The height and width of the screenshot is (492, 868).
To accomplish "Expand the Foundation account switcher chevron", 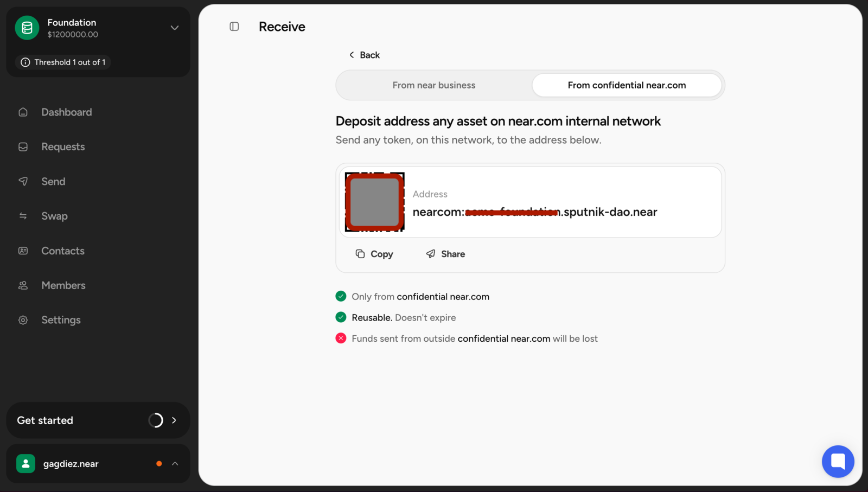I will [x=175, y=28].
